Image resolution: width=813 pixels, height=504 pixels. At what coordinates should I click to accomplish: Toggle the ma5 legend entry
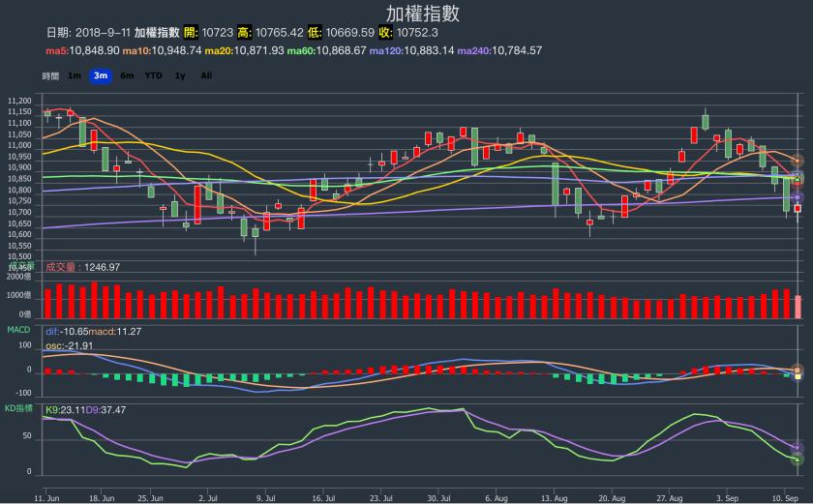[x=82, y=50]
